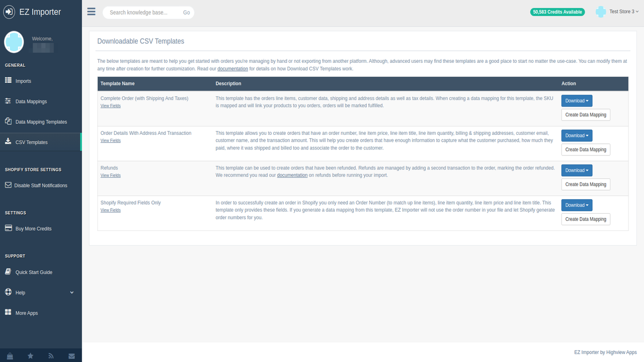Viewport: 644px width, 362px height.
Task: Click the Help lifebuoy icon
Action: (x=8, y=292)
